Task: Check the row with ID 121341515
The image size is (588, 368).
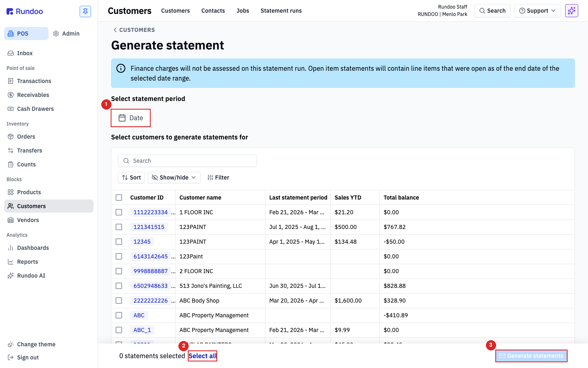Action: pyautogui.click(x=119, y=227)
